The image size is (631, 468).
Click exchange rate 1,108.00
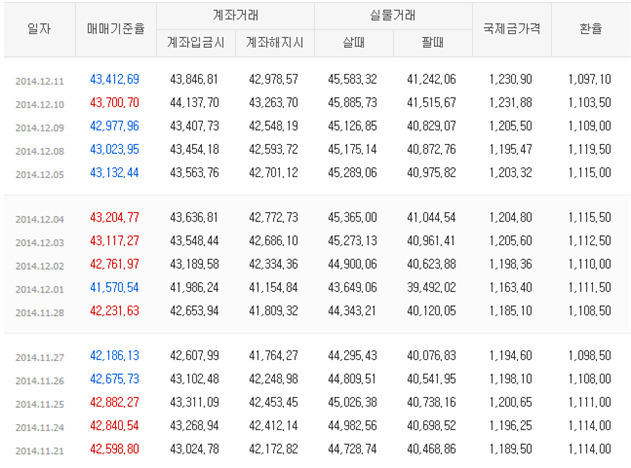click(x=590, y=379)
